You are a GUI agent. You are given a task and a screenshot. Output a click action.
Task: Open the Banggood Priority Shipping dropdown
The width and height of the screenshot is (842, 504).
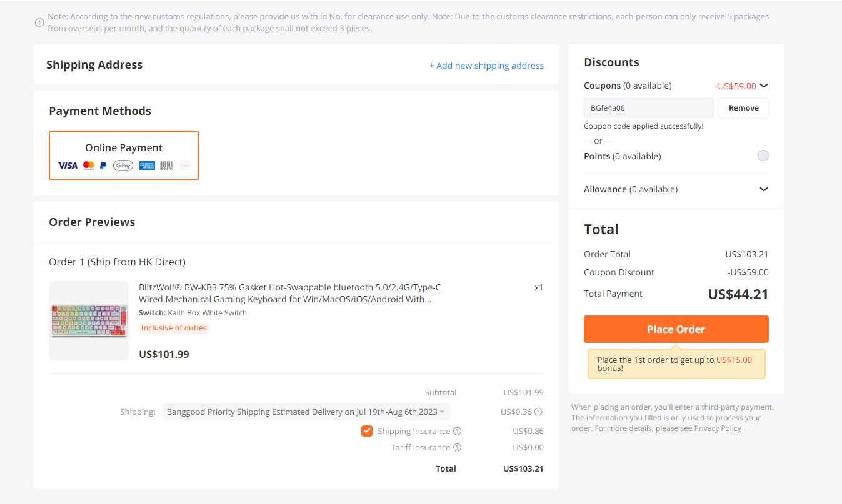(306, 412)
